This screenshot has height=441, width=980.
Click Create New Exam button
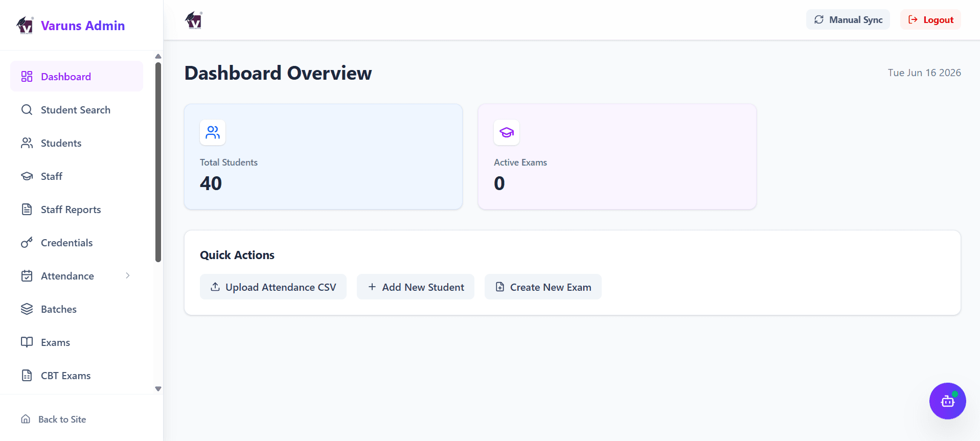coord(543,287)
